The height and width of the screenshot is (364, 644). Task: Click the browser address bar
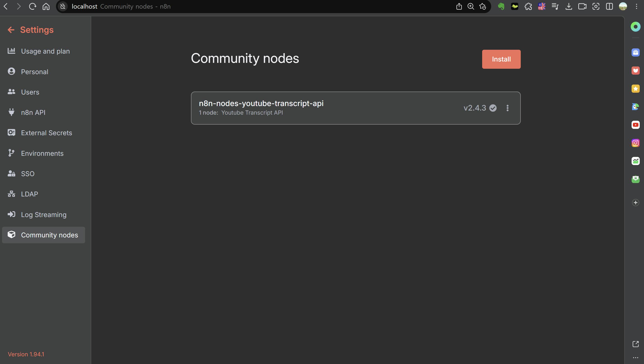click(x=250, y=6)
